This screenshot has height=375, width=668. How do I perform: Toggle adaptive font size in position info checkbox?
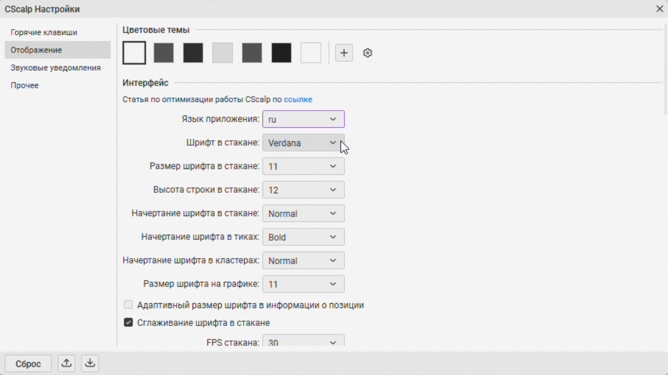128,305
